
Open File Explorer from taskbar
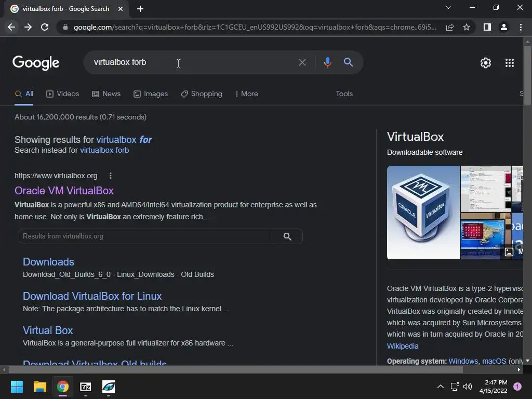[x=39, y=387]
